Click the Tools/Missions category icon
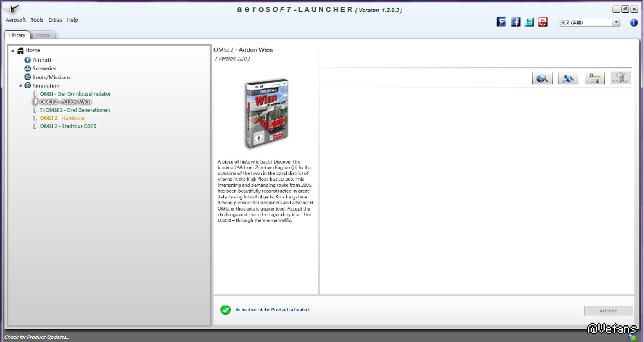Image resolution: width=644 pixels, height=342 pixels. (x=28, y=77)
